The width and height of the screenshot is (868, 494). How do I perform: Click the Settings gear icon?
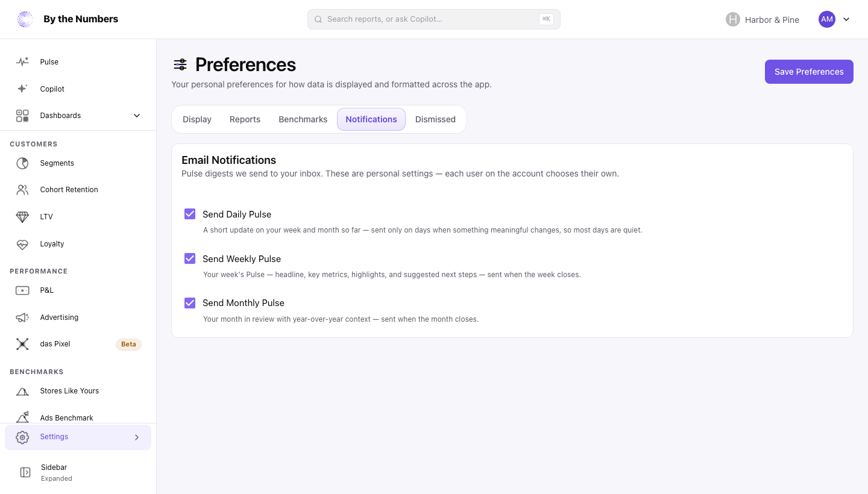click(22, 437)
